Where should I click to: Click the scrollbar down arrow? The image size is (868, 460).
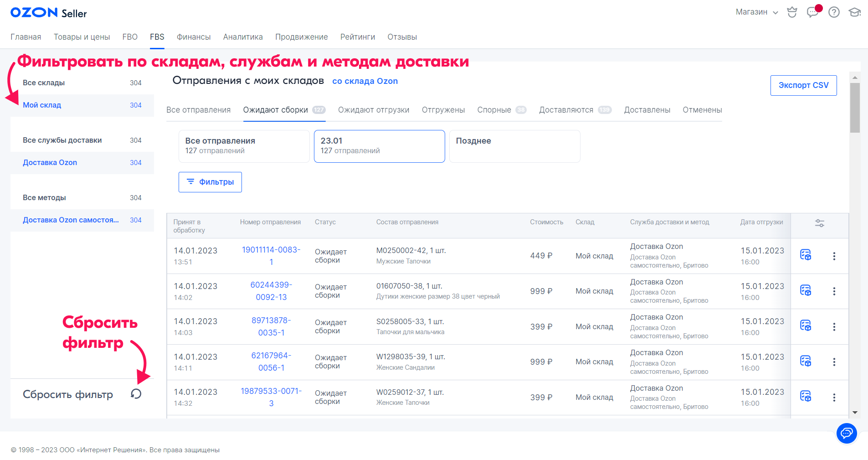(x=855, y=413)
